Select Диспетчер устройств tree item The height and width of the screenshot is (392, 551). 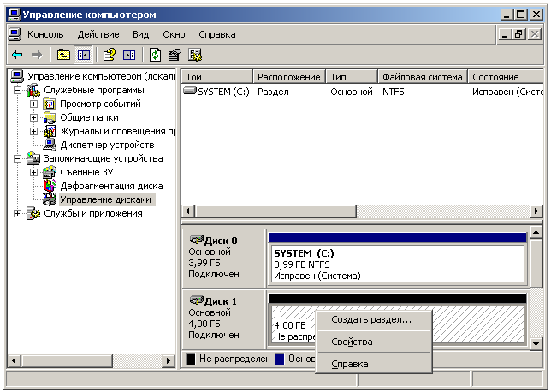click(x=107, y=145)
